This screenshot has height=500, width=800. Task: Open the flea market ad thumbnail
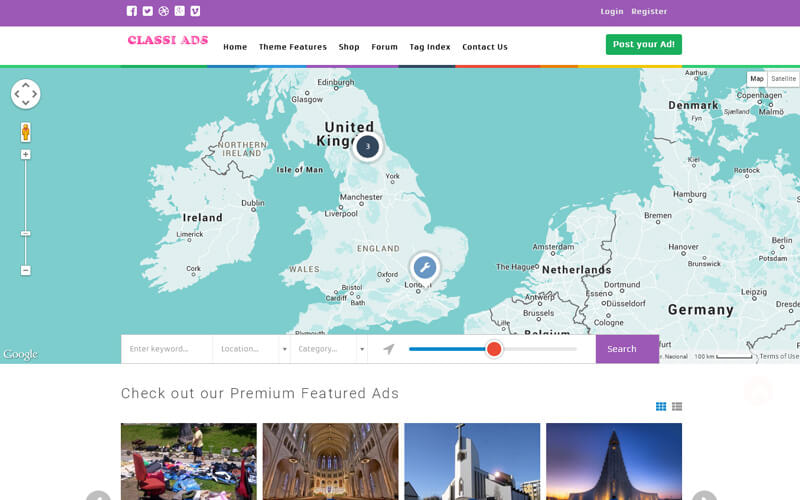(x=189, y=461)
